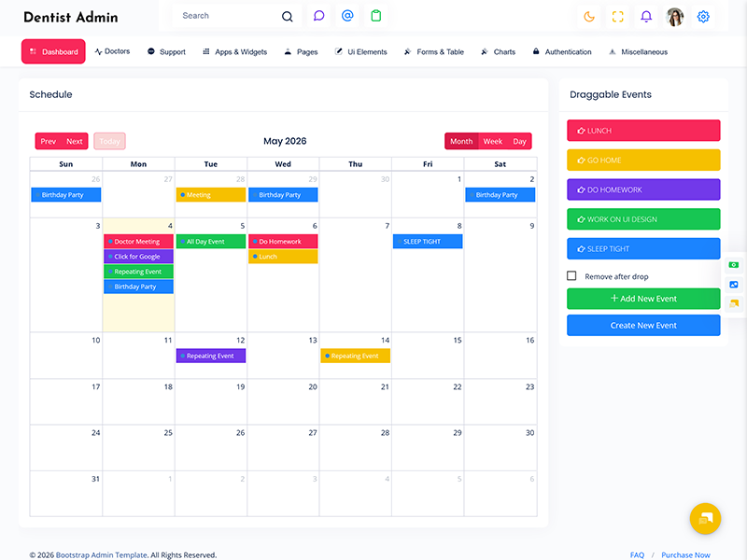The height and width of the screenshot is (560, 747).
Task: Open the Do Homework event on May 6
Action: pos(283,242)
